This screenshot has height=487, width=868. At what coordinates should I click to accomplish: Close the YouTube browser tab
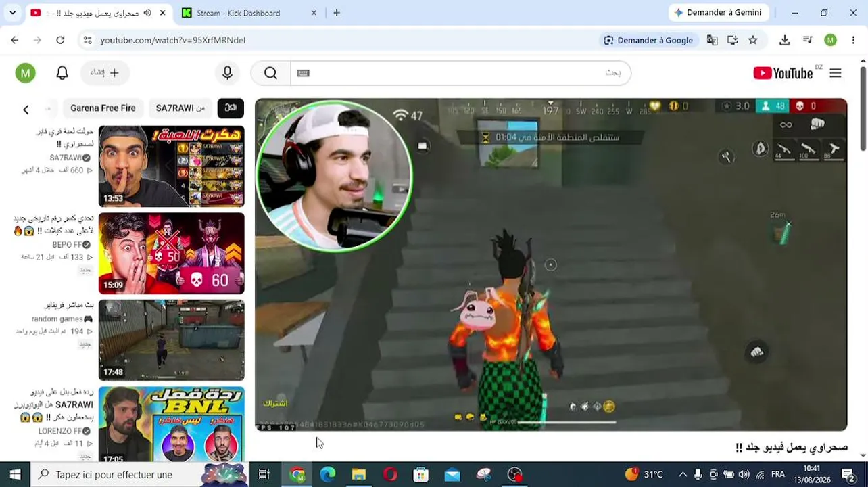click(x=162, y=13)
